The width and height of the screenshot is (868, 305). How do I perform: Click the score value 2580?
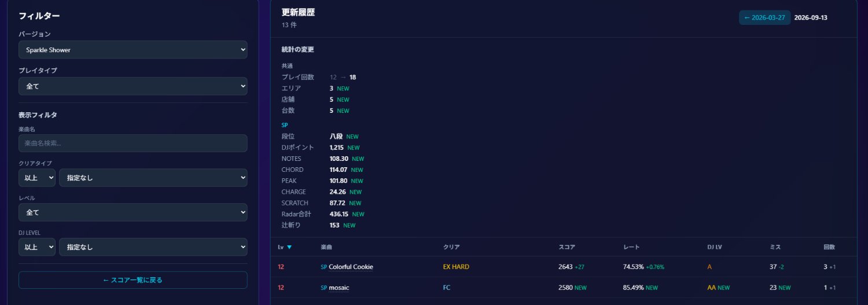pos(565,288)
